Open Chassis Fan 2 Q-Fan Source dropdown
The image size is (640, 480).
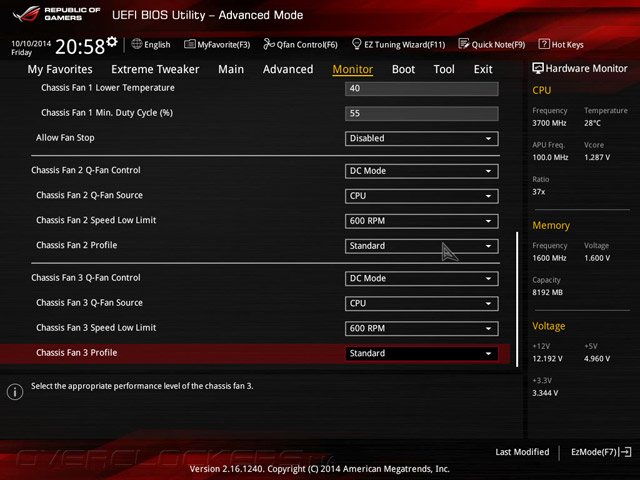[422, 196]
